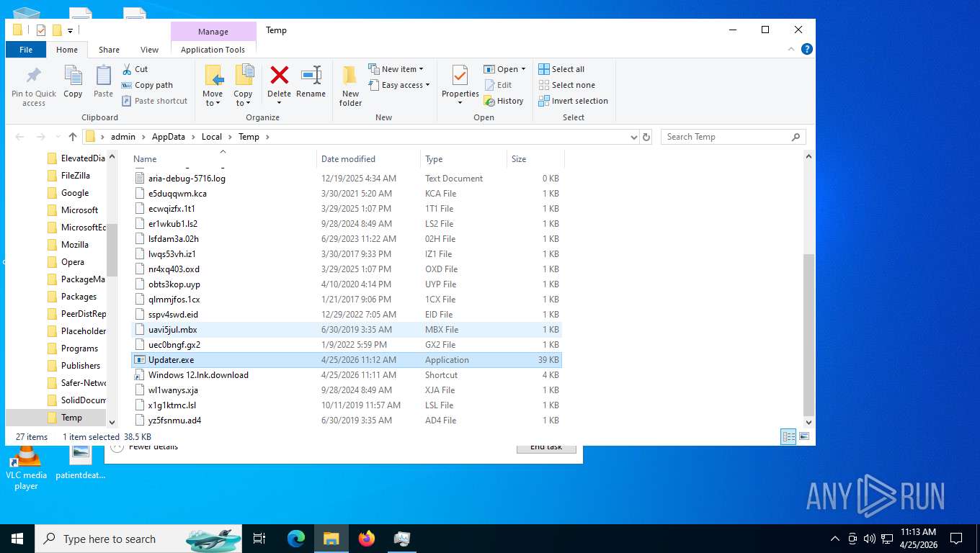Sort files by Size column
The width and height of the screenshot is (980, 553).
click(535, 159)
